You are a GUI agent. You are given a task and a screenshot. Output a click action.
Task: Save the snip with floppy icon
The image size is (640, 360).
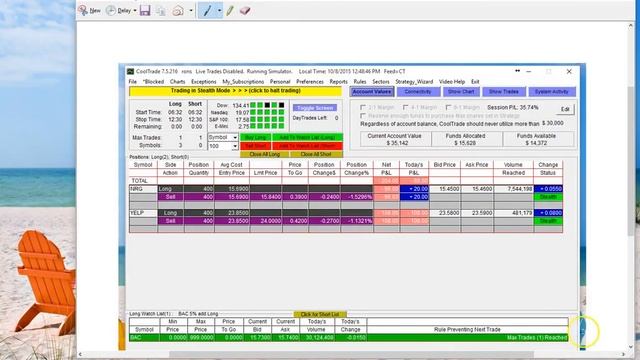point(145,11)
